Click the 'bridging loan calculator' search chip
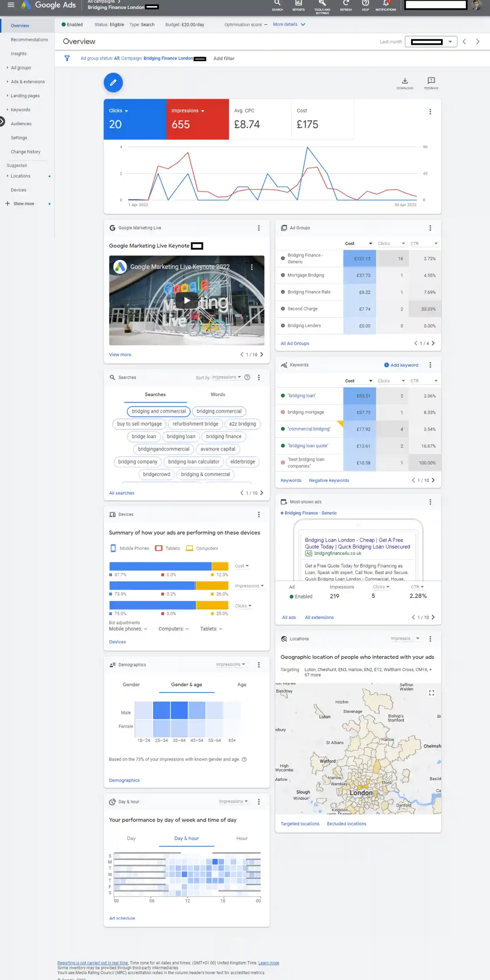Screen dimensions: 490x980 [194, 462]
